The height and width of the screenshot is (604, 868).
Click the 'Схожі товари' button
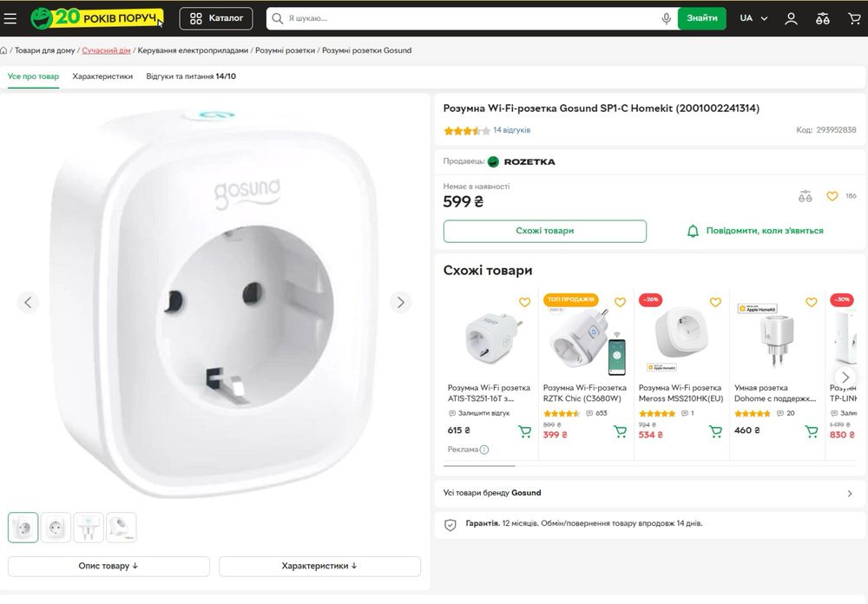pos(544,231)
